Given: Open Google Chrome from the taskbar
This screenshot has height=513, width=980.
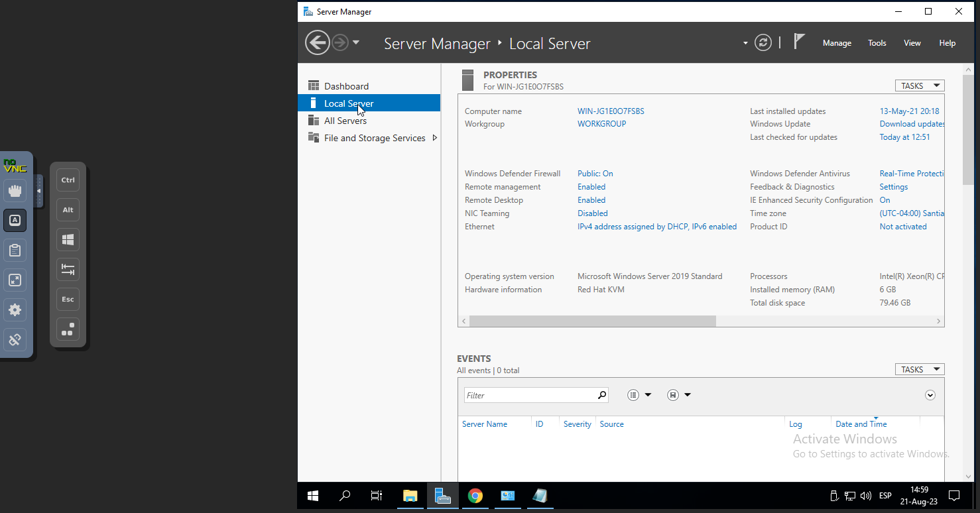Looking at the screenshot, I should click(475, 496).
